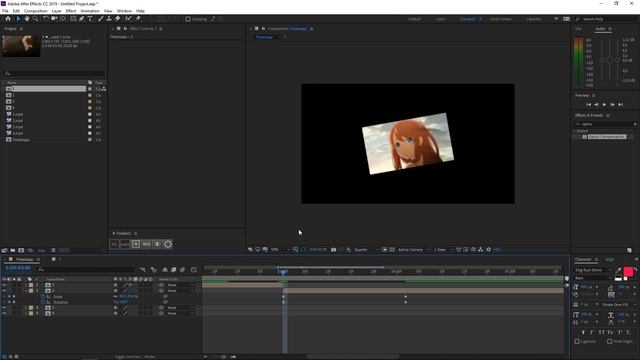Image resolution: width=640 pixels, height=360 pixels.
Task: Select the Optics Compensation effect
Action: point(607,137)
